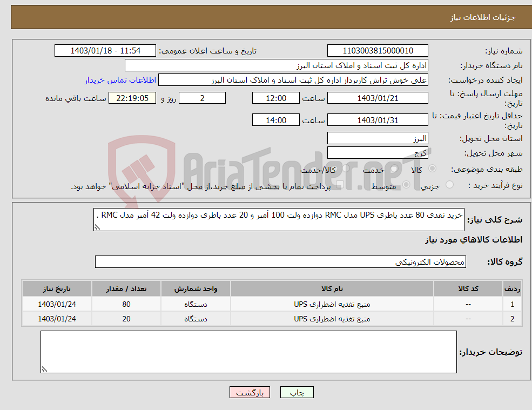Select the جزیی purchase type radio

click(x=449, y=185)
